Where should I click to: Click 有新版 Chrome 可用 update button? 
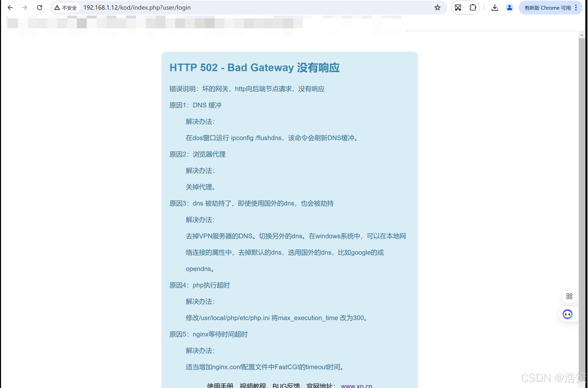547,8
